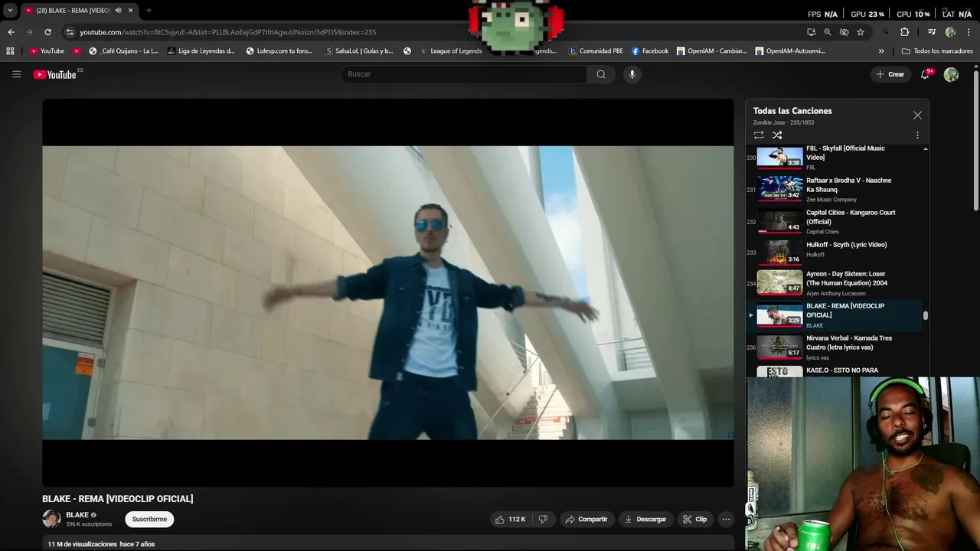Toggle playlist shuffle
980x551 pixels.
(777, 135)
